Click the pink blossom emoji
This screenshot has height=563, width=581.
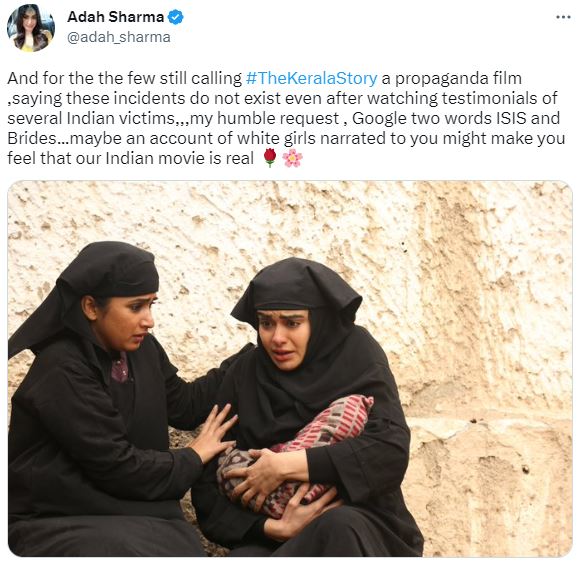click(x=292, y=158)
